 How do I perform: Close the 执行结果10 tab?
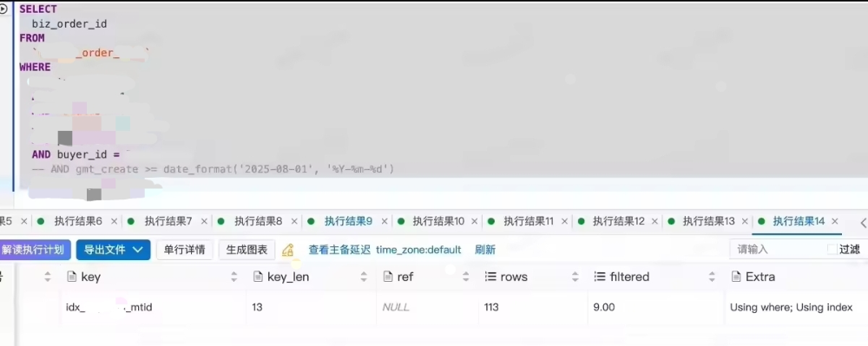click(x=475, y=222)
